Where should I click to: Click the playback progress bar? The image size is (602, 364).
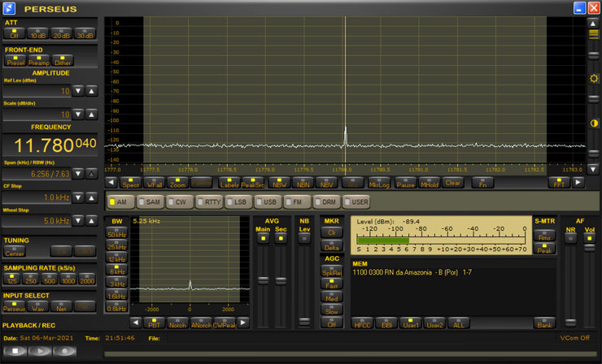click(x=351, y=353)
